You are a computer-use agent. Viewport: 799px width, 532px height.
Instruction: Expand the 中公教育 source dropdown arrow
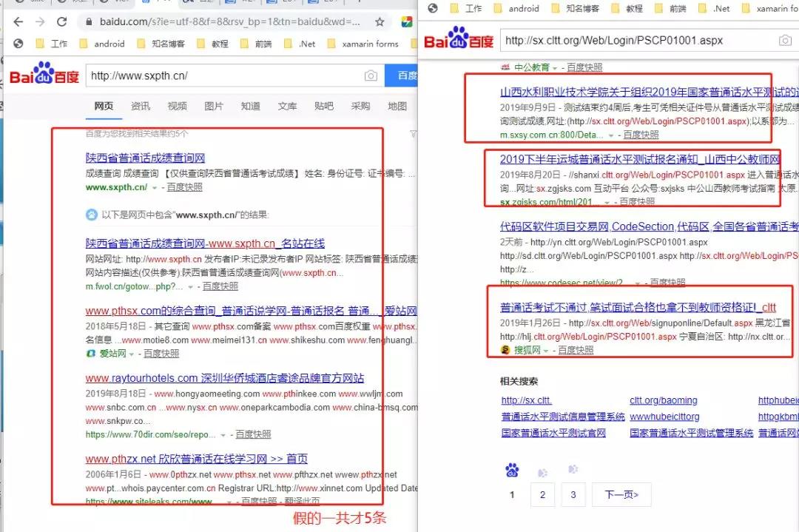coord(555,68)
